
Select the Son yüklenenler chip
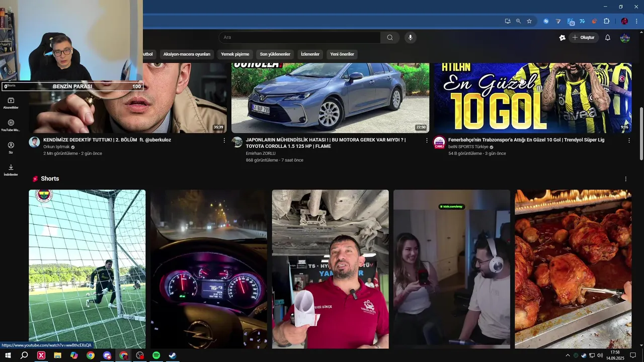click(275, 54)
